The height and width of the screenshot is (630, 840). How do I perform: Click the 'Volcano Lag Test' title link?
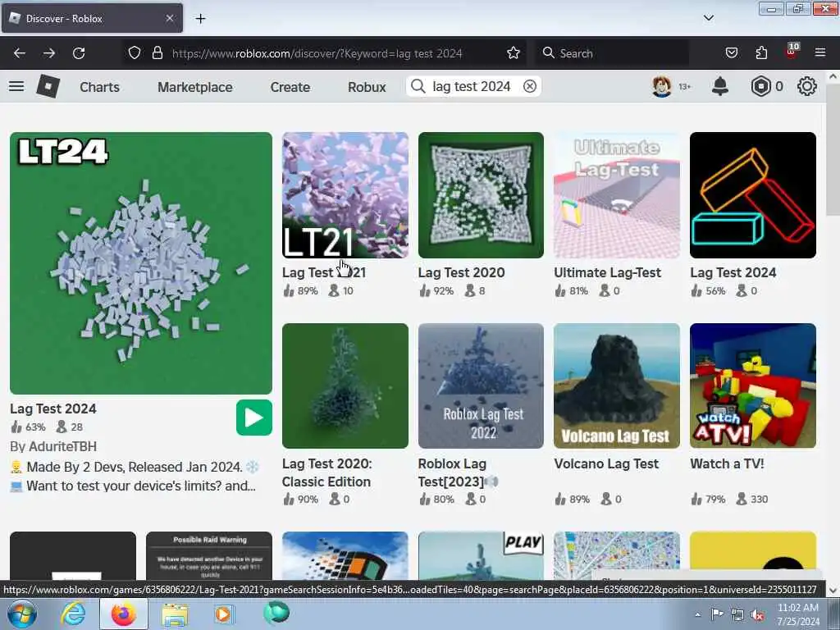(606, 464)
